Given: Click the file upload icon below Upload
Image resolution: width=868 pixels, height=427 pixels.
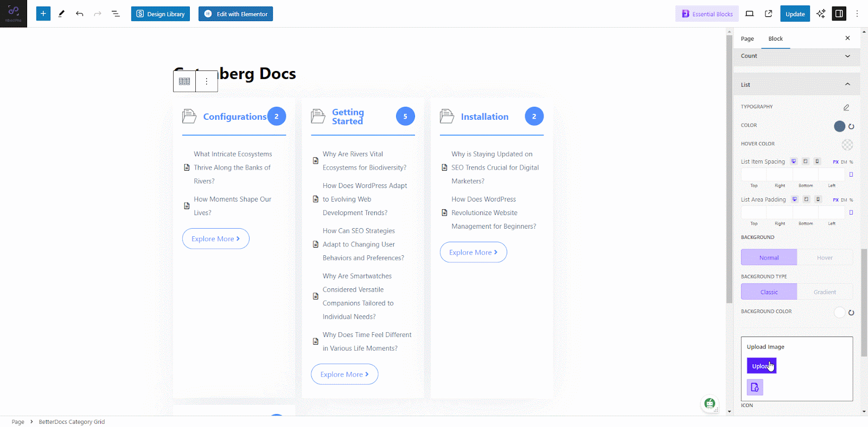Looking at the screenshot, I should [755, 387].
